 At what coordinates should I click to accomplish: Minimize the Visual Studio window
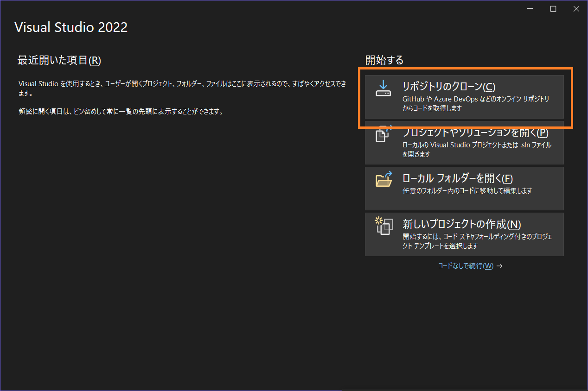click(x=530, y=8)
